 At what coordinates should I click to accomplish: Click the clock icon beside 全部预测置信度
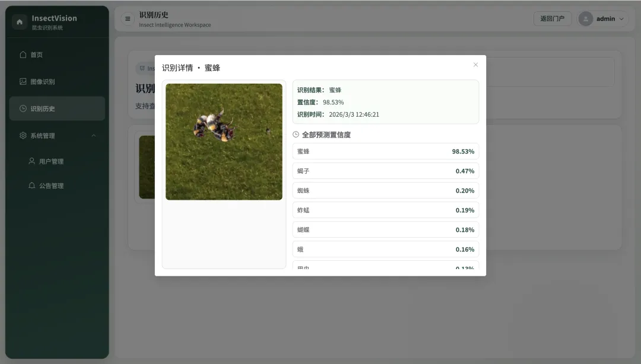pos(296,135)
